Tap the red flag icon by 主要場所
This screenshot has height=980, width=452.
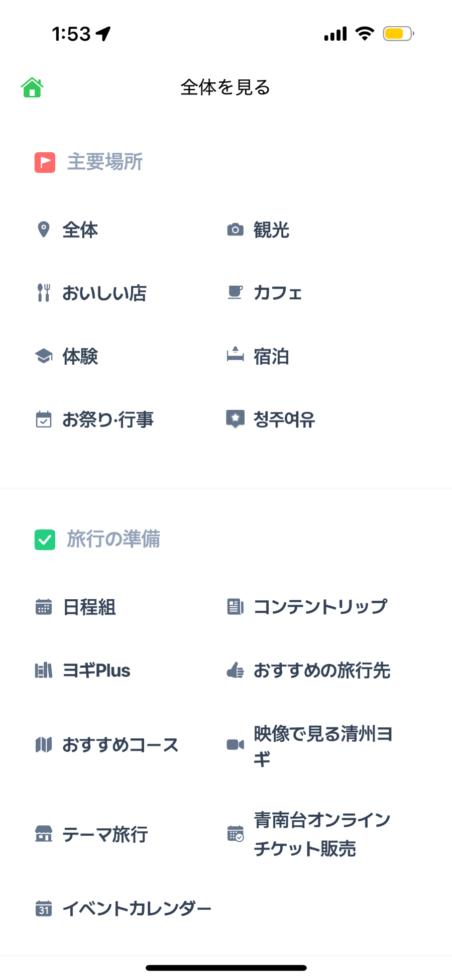click(x=45, y=162)
